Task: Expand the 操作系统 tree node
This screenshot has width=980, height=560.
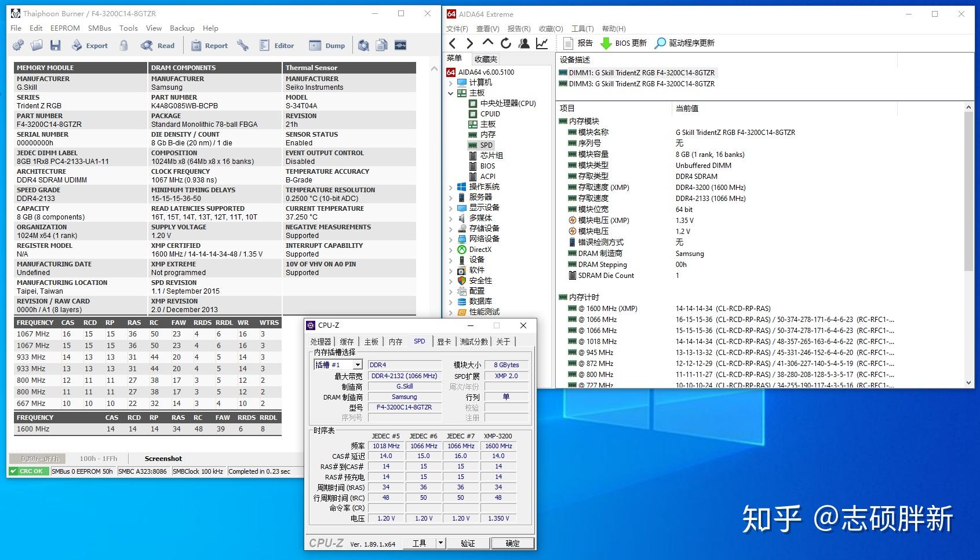Action: (x=451, y=187)
